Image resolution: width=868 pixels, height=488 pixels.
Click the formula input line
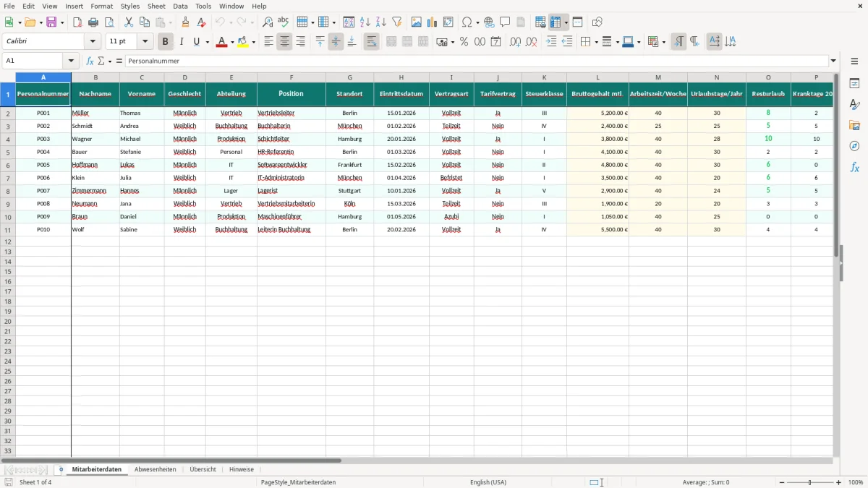click(x=477, y=61)
